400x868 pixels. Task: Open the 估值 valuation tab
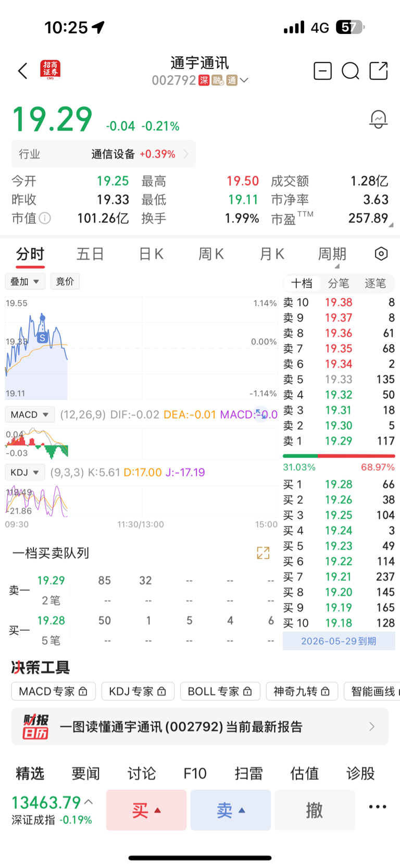coord(305,773)
